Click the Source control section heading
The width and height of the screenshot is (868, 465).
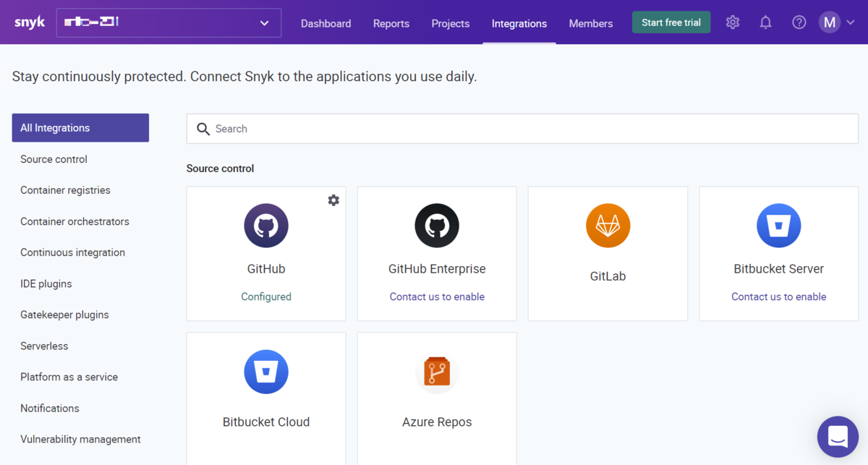click(x=220, y=168)
